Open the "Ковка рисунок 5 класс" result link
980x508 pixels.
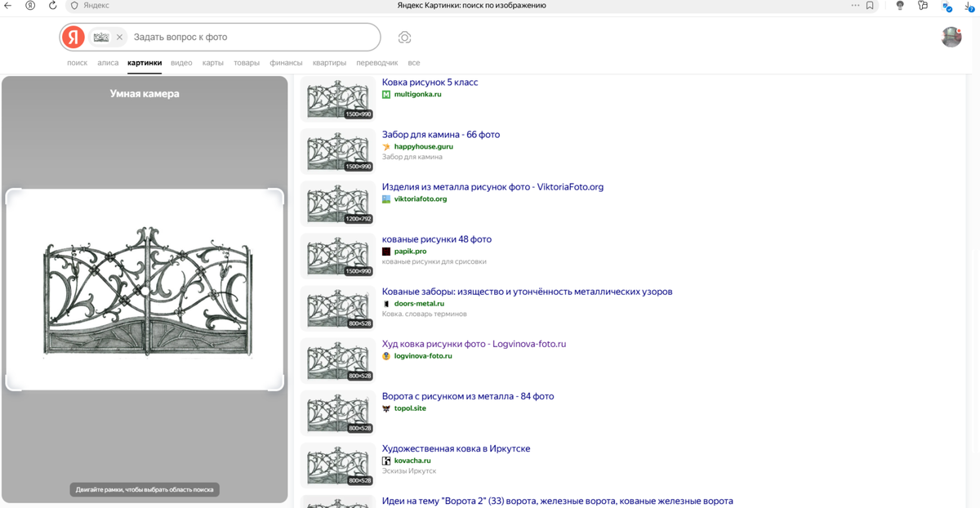coord(430,82)
